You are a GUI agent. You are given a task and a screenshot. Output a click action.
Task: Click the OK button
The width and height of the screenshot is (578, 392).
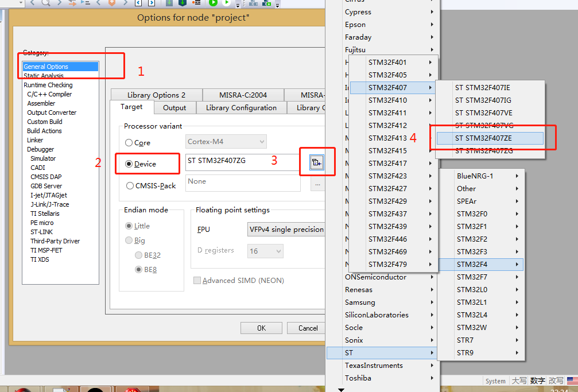point(261,328)
